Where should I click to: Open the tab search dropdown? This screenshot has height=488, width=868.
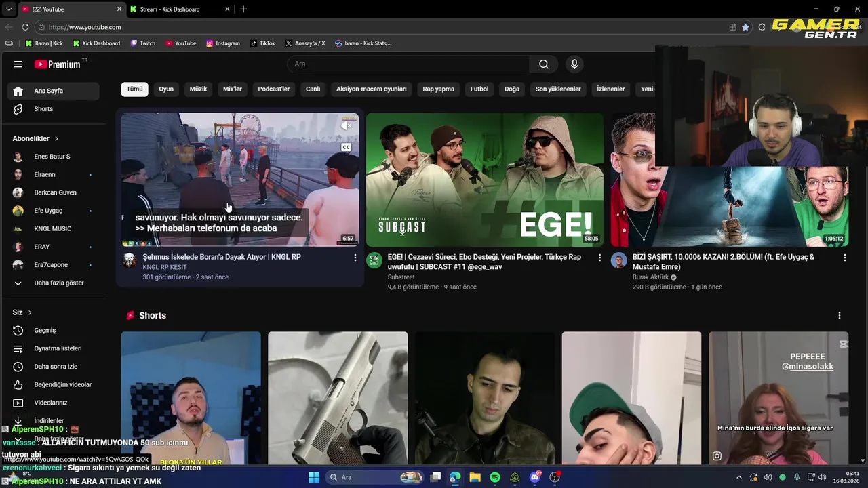8,9
